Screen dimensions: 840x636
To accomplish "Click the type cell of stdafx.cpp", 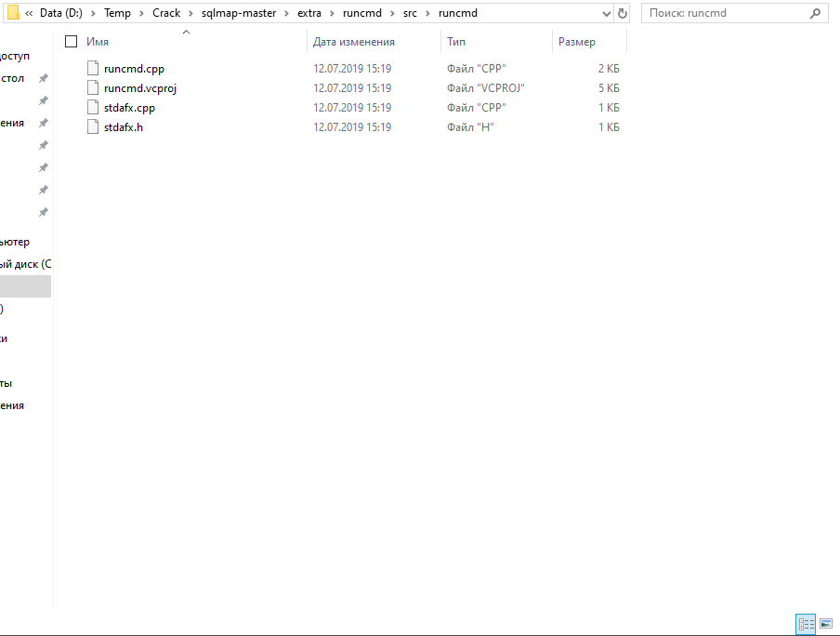I will pyautogui.click(x=477, y=108).
